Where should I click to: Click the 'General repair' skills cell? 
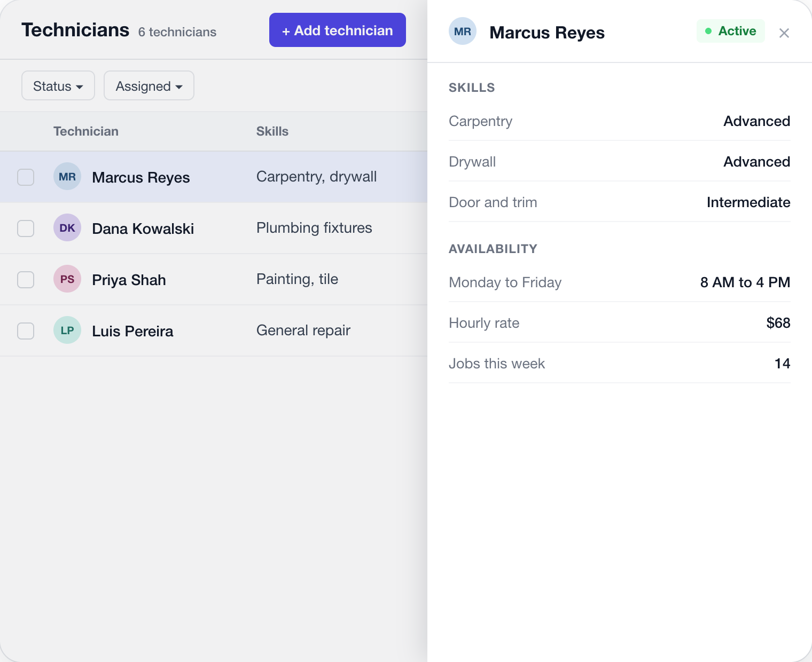(x=303, y=330)
